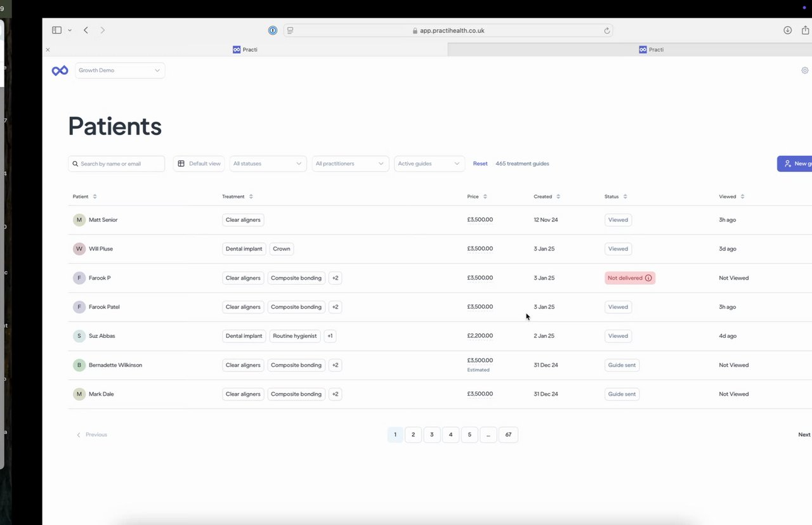Expand the +2 treatments on Farook Patel's row
The width and height of the screenshot is (812, 525).
[x=336, y=307]
